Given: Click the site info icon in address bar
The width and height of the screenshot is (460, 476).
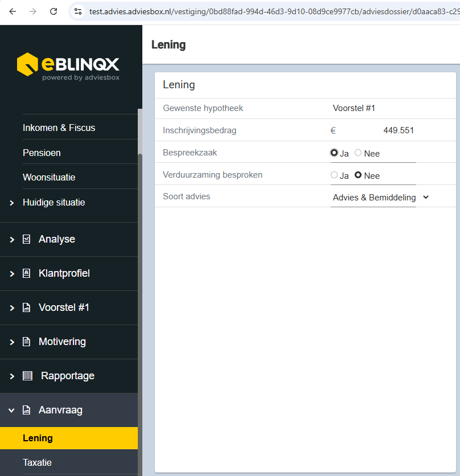Looking at the screenshot, I should click(79, 11).
